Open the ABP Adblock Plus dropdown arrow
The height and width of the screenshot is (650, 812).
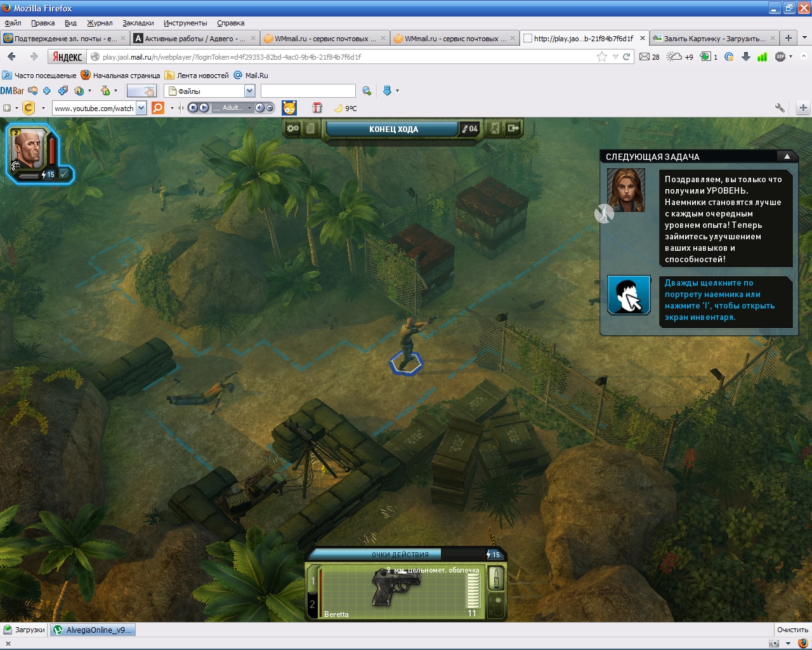click(790, 56)
